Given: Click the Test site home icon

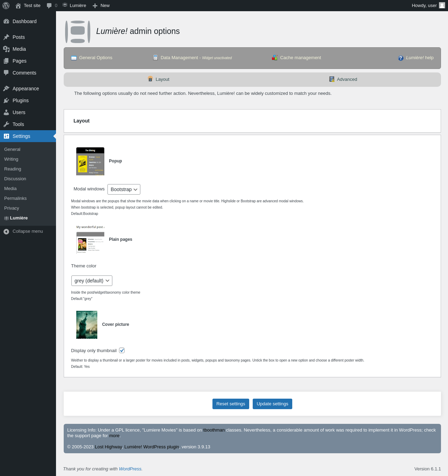Looking at the screenshot, I should [x=18, y=6].
